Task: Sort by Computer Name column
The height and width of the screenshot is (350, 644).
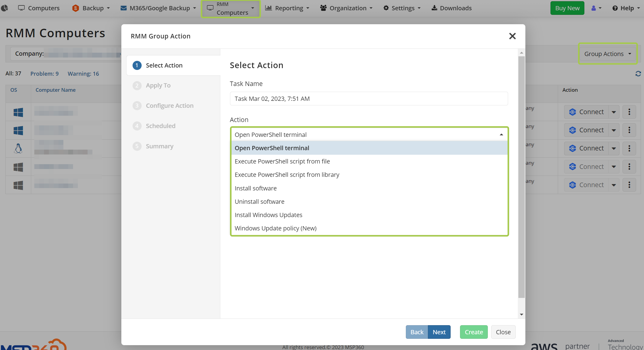Action: [56, 90]
